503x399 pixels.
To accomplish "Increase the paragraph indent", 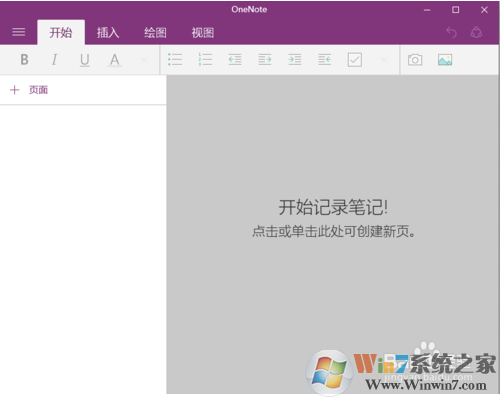I will pos(265,60).
